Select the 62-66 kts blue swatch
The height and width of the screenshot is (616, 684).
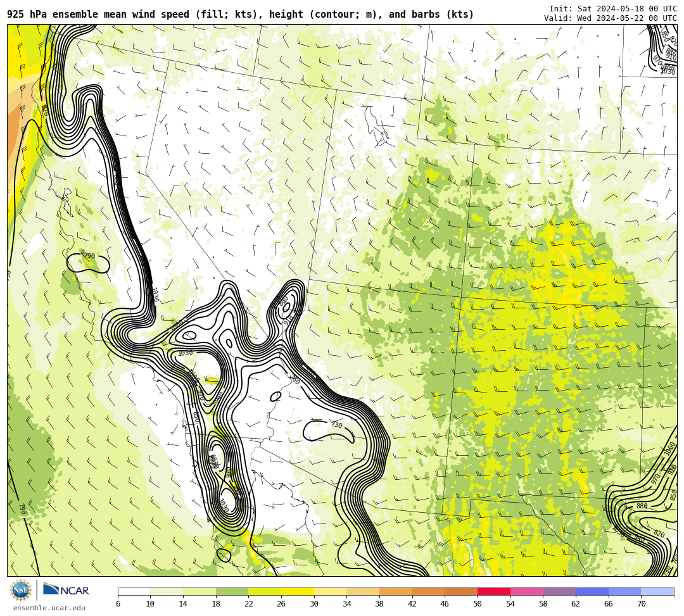(x=592, y=591)
